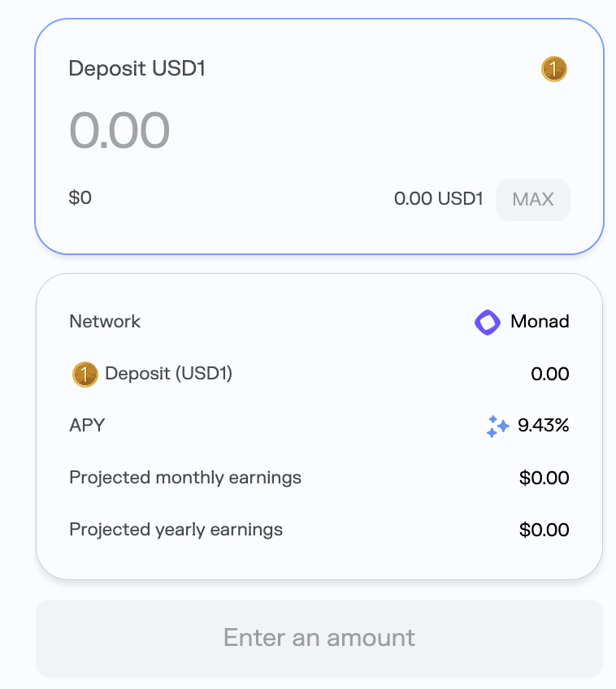Click the Projected monthly earnings label

(185, 478)
